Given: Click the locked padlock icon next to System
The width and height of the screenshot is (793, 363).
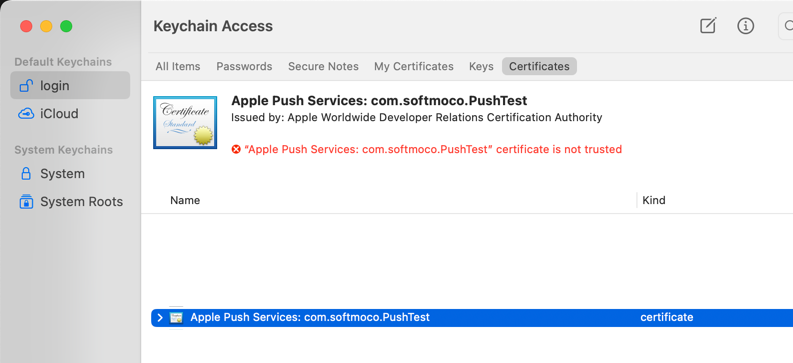Looking at the screenshot, I should click(26, 174).
